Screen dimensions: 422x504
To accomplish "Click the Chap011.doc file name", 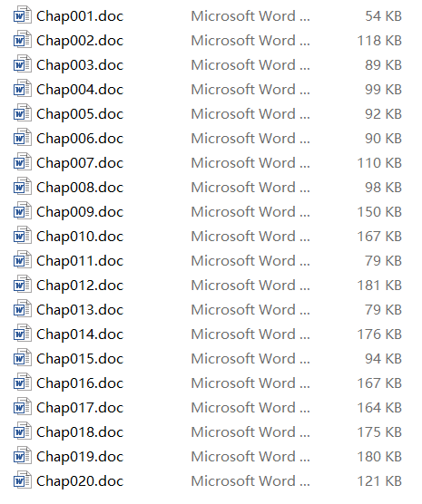I will [x=80, y=261].
